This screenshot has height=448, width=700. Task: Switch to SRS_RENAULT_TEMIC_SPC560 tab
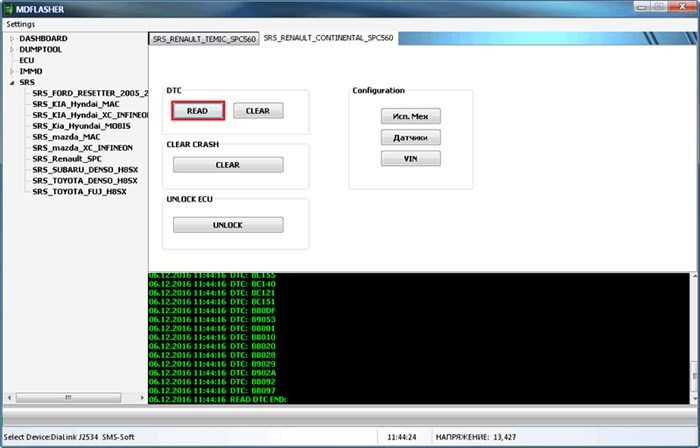click(204, 39)
